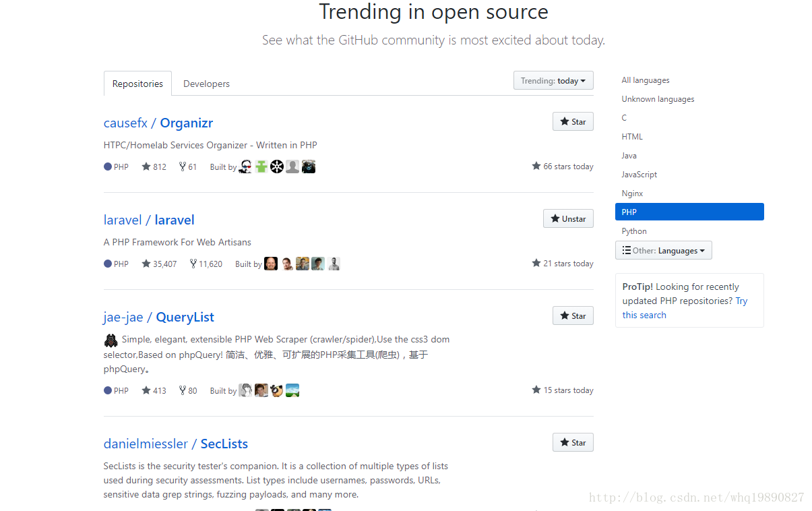Open the causefx / Organizr repository link

coord(158,123)
